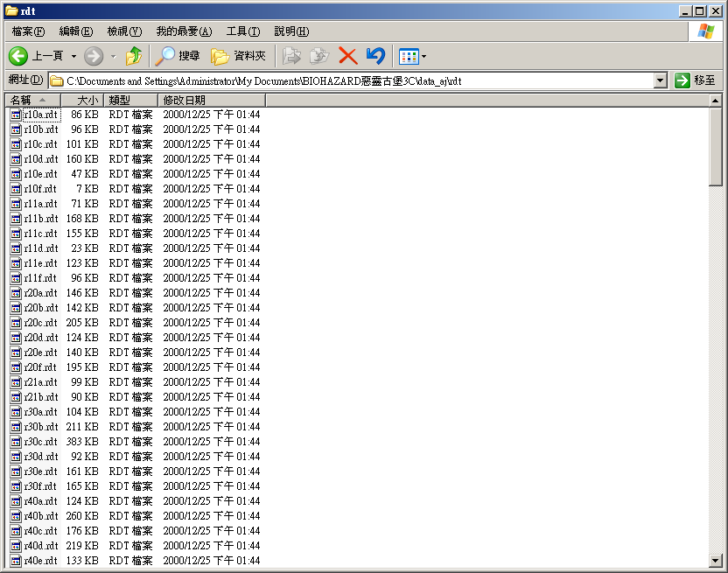Click the Move To toolbar icon
Image resolution: width=728 pixels, height=573 pixels.
point(291,56)
